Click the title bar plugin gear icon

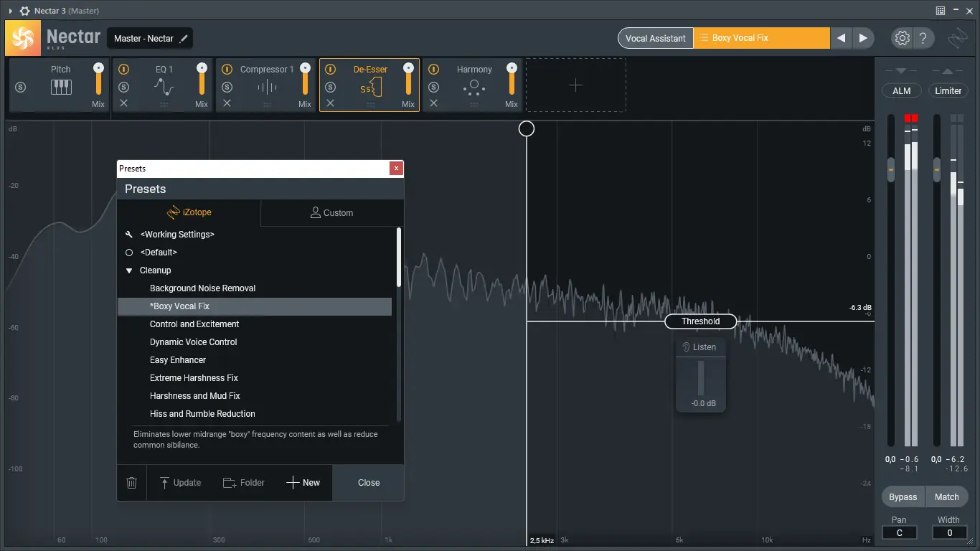[24, 11]
